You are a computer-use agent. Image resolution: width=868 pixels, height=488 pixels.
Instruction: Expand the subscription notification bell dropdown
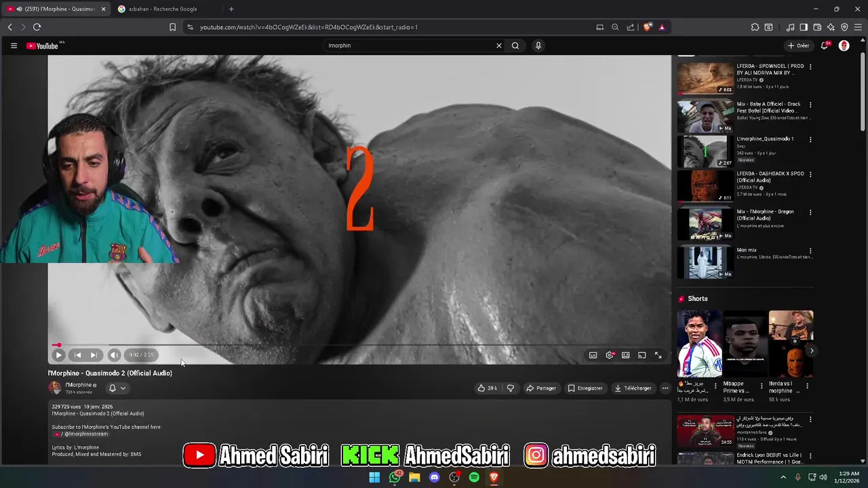(x=117, y=388)
